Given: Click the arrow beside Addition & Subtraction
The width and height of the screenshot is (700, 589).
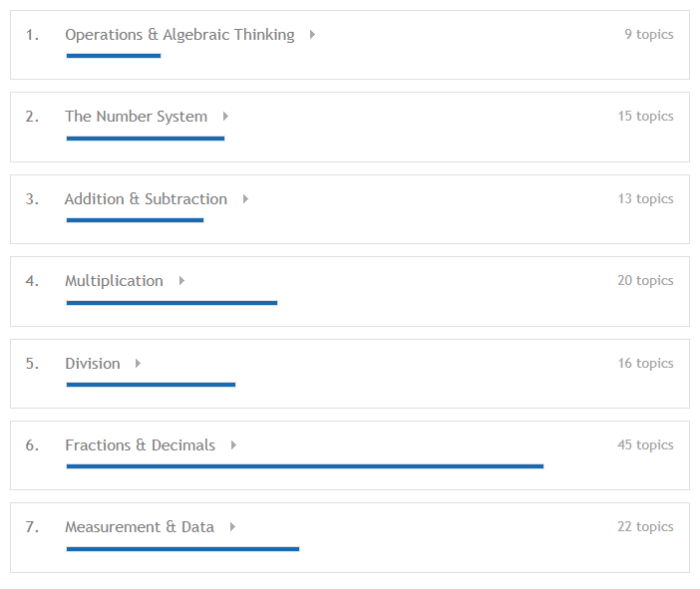Looking at the screenshot, I should pyautogui.click(x=245, y=199).
